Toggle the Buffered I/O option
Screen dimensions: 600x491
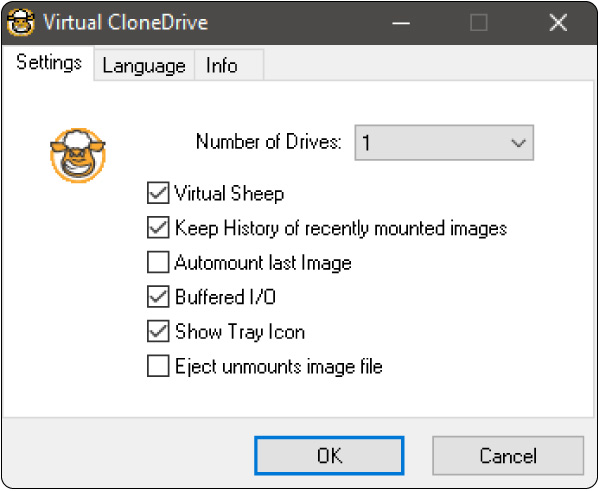pos(158,297)
